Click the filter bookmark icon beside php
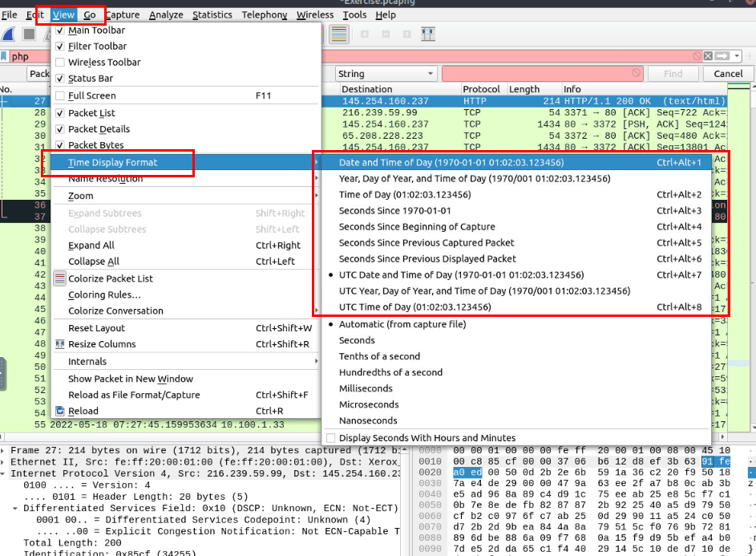 click(x=5, y=57)
